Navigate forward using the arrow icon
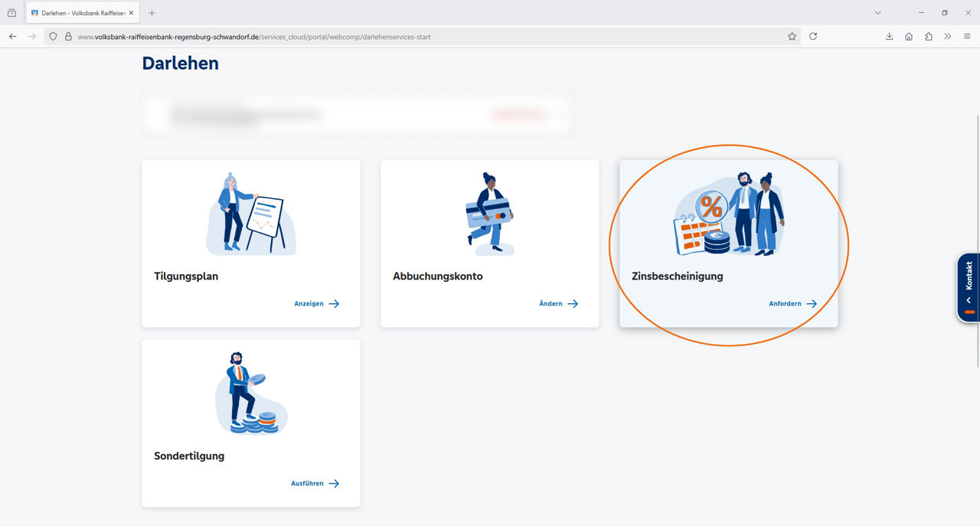980x527 pixels. coord(31,36)
